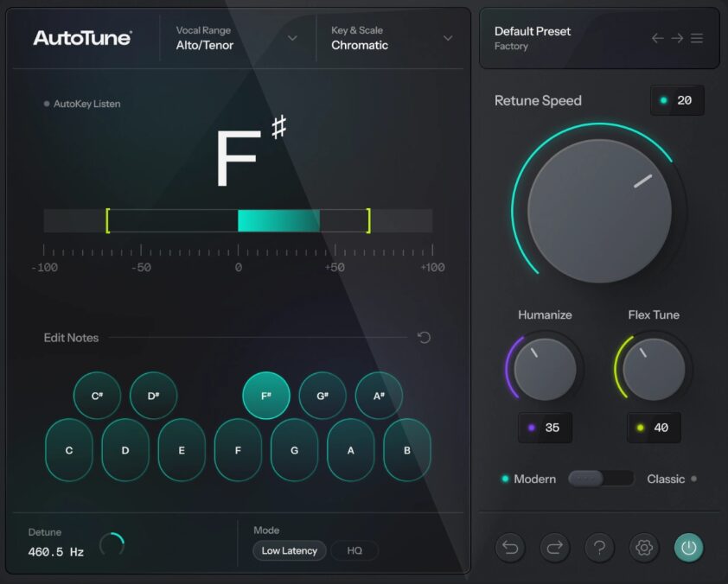Select Low Latency mode

289,550
